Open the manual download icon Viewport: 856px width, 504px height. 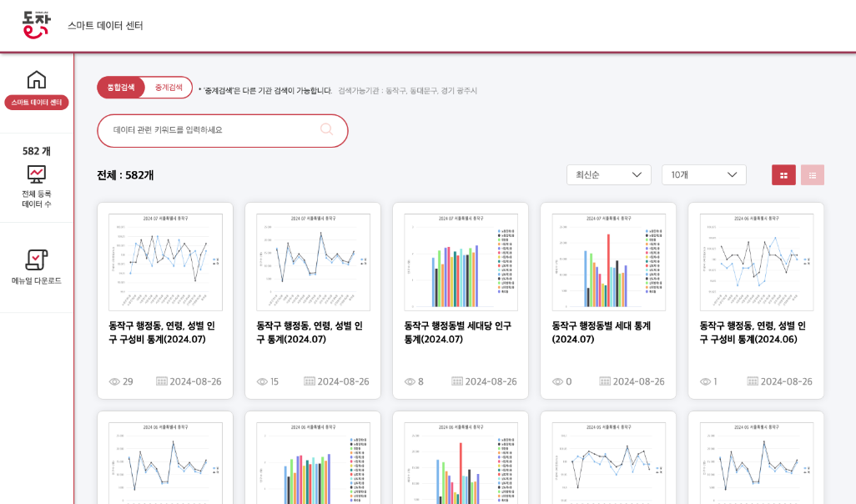click(x=37, y=260)
